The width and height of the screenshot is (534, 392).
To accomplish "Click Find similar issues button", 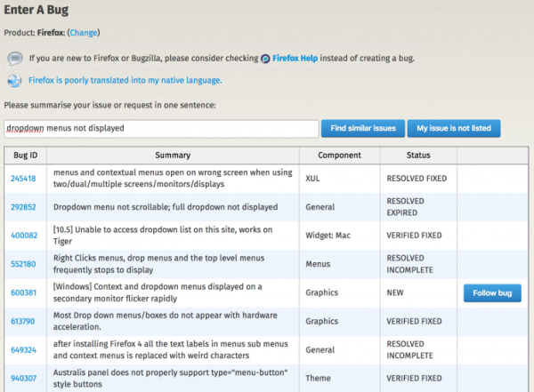I will [363, 128].
